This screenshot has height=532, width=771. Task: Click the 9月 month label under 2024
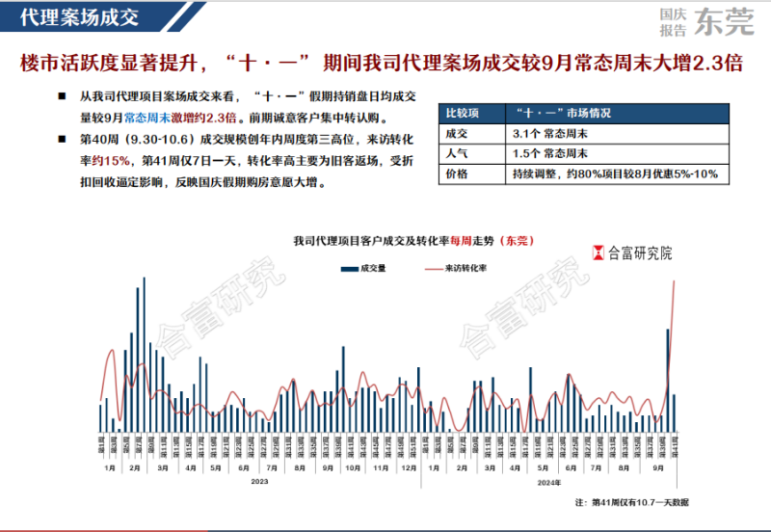[658, 468]
